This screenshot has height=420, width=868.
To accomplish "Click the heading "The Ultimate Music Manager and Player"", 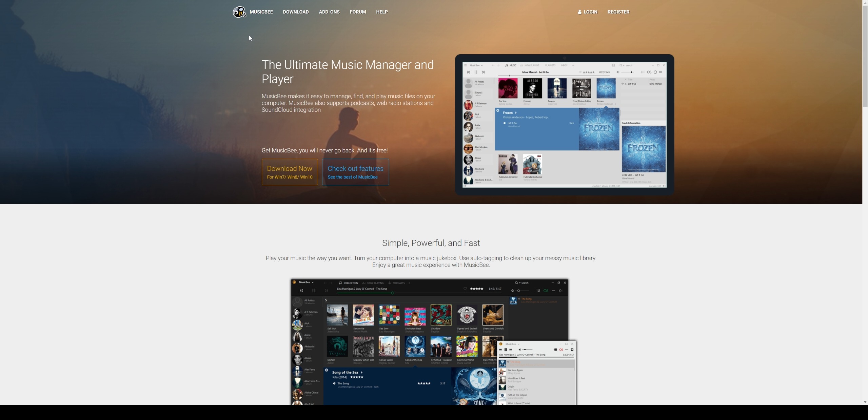I will pos(348,72).
